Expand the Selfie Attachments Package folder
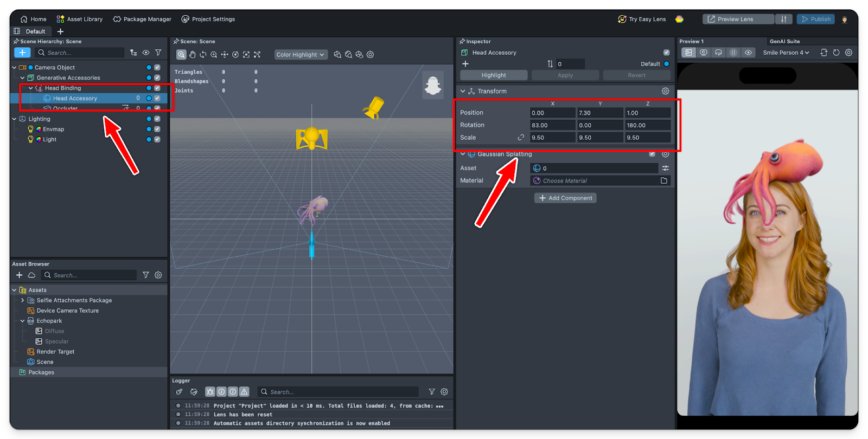868x439 pixels. (22, 300)
